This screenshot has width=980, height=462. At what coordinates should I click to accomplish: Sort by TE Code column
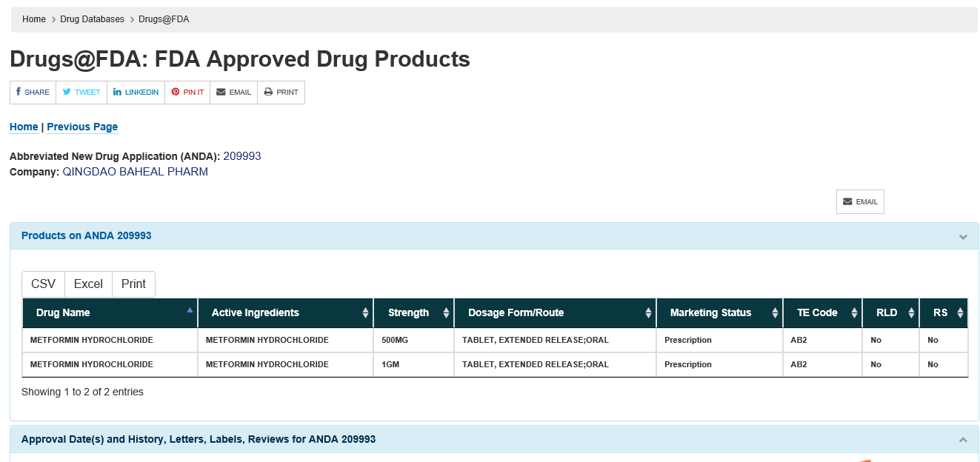pos(822,313)
